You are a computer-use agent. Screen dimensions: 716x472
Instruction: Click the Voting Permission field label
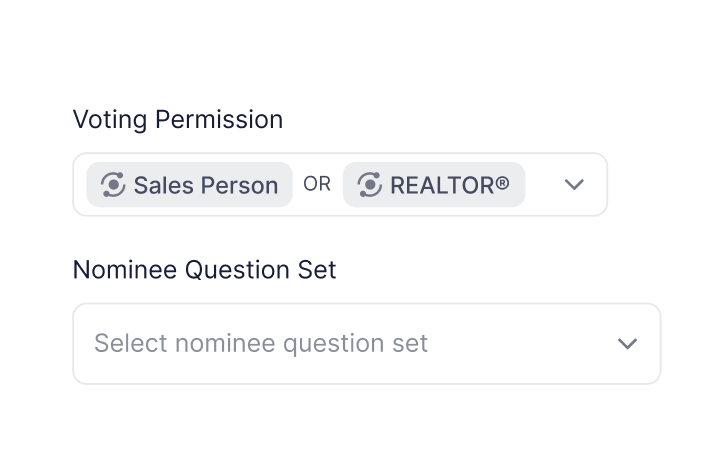pyautogui.click(x=177, y=120)
